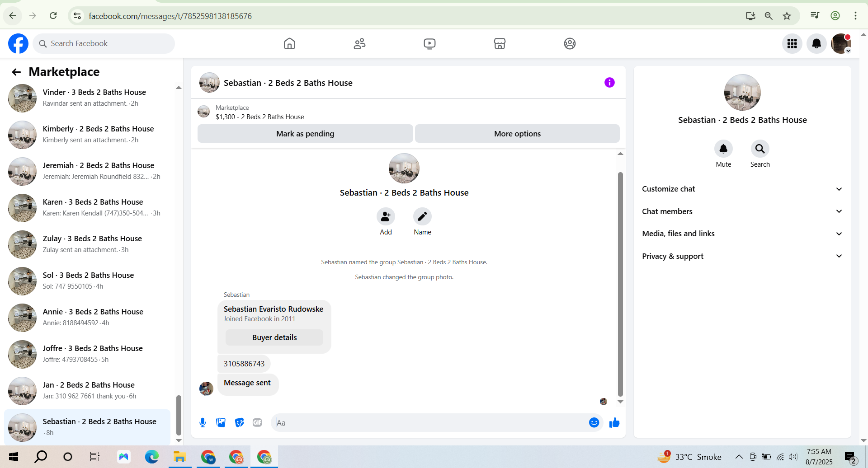Screen dimensions: 868x468
Task: Click the Name pencil icon
Action: [422, 216]
